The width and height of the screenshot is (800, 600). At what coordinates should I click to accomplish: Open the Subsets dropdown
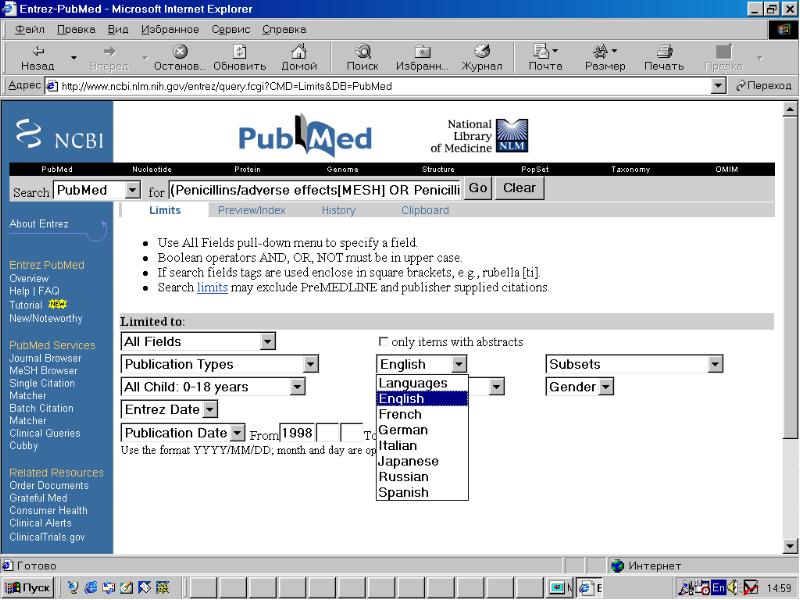pos(634,364)
